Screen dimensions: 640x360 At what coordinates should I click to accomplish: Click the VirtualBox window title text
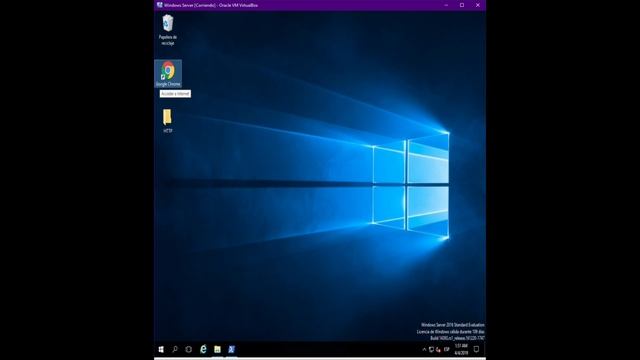(x=211, y=5)
